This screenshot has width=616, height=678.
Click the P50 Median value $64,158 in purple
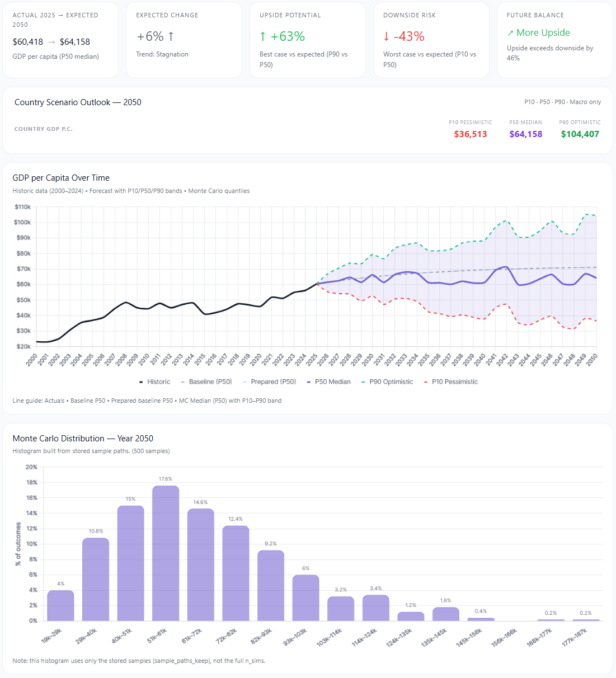pos(525,134)
